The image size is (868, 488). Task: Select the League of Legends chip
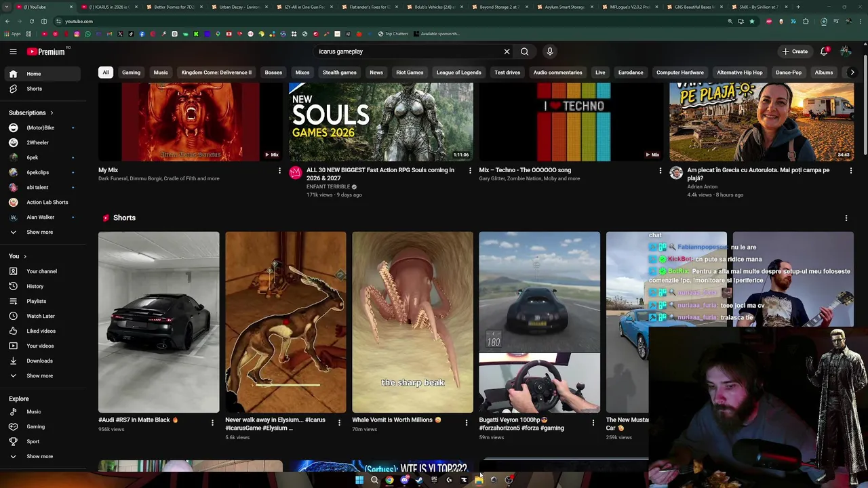[458, 73]
